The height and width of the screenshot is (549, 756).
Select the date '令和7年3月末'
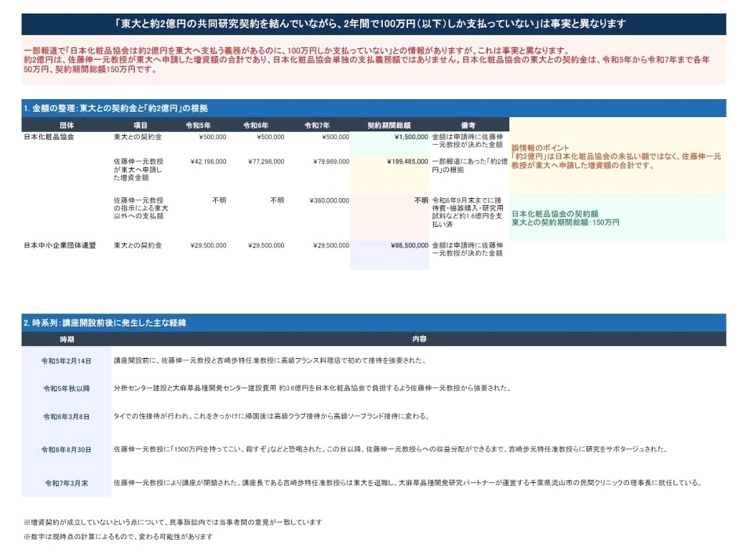(67, 483)
